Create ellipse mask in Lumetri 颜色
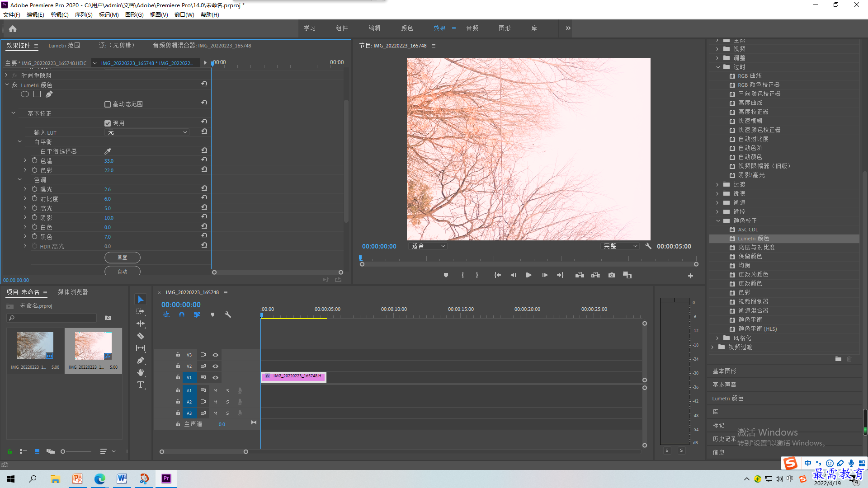 [25, 94]
